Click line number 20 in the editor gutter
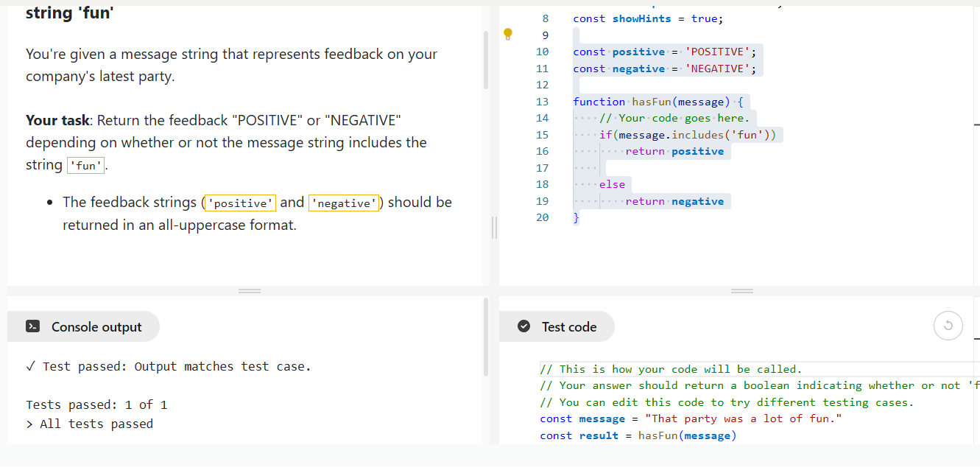Viewport: 980px width, 473px height. point(542,218)
